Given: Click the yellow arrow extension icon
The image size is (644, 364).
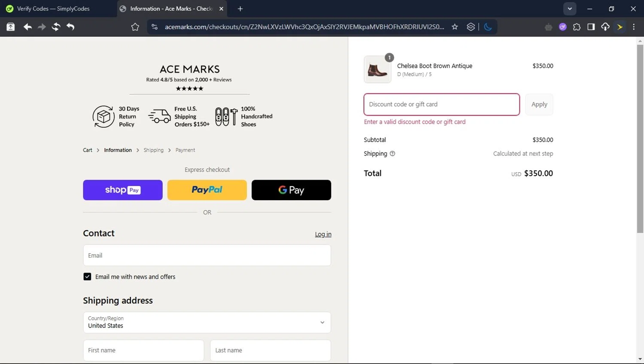Looking at the screenshot, I should click(620, 27).
